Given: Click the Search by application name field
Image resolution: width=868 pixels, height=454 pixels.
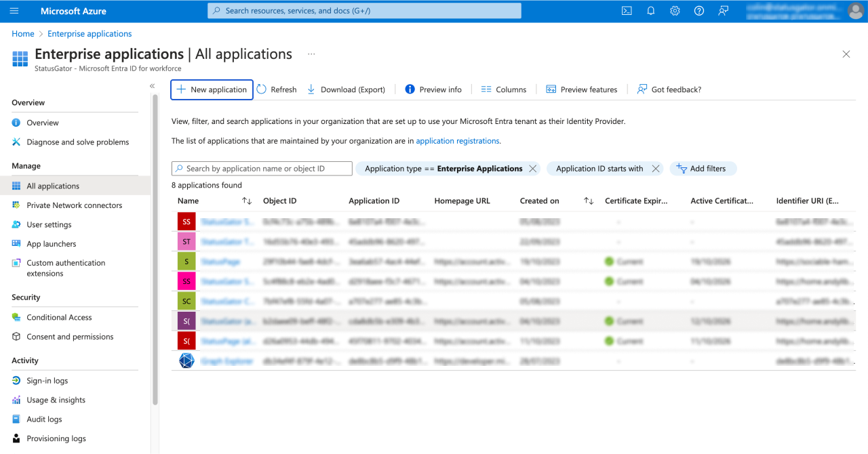Looking at the screenshot, I should point(262,169).
